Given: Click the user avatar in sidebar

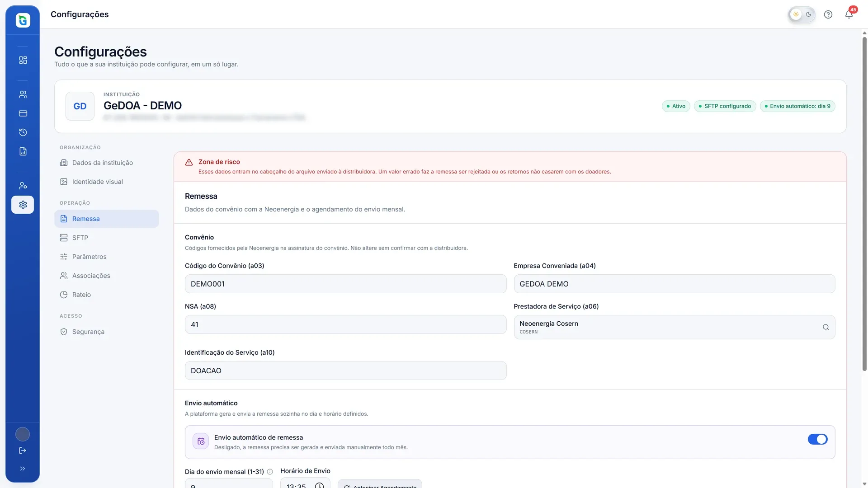Looking at the screenshot, I should tap(23, 434).
